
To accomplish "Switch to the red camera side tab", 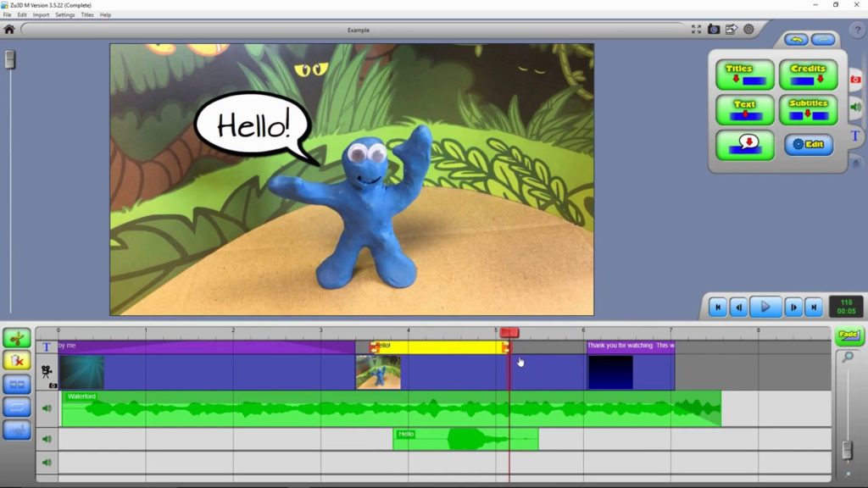I will 856,80.
